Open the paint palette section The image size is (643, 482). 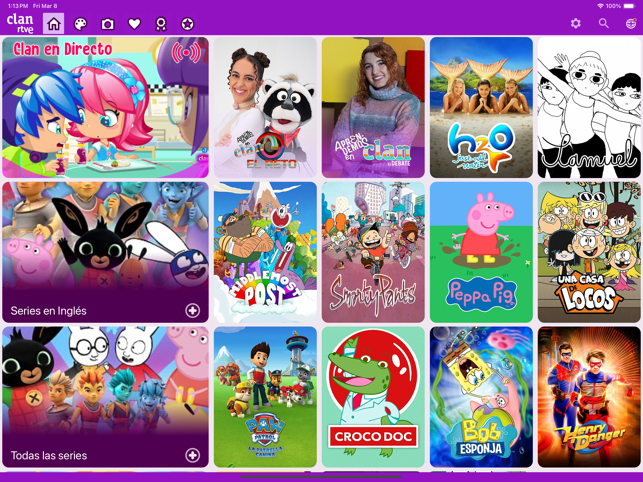point(80,24)
